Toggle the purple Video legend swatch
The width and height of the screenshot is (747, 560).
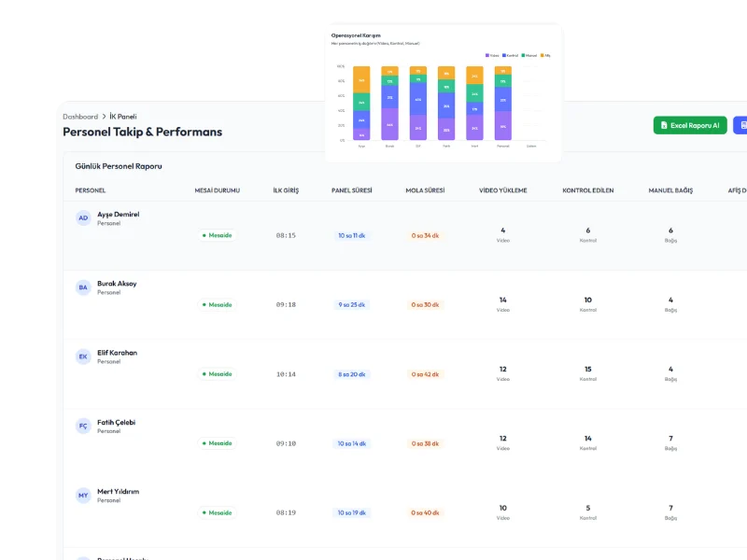click(x=486, y=56)
